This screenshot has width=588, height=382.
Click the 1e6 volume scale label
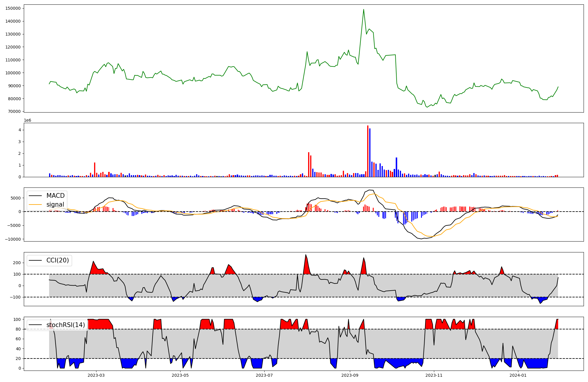point(27,120)
